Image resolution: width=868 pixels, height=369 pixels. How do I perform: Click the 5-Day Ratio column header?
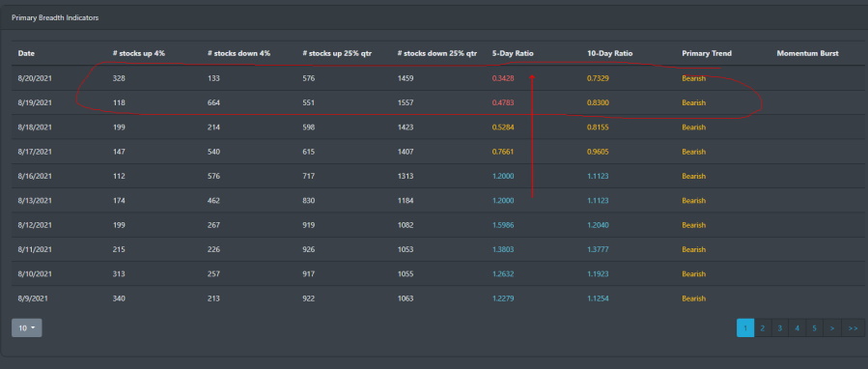(513, 54)
